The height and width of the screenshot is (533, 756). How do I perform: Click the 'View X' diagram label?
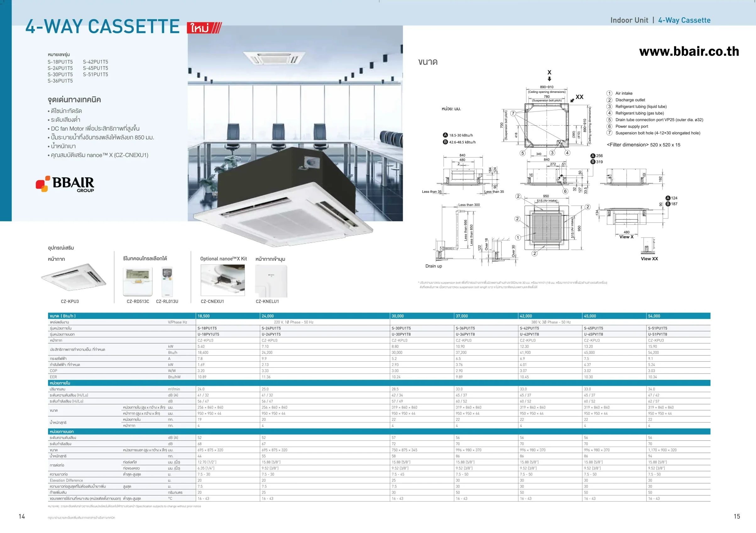626,237
